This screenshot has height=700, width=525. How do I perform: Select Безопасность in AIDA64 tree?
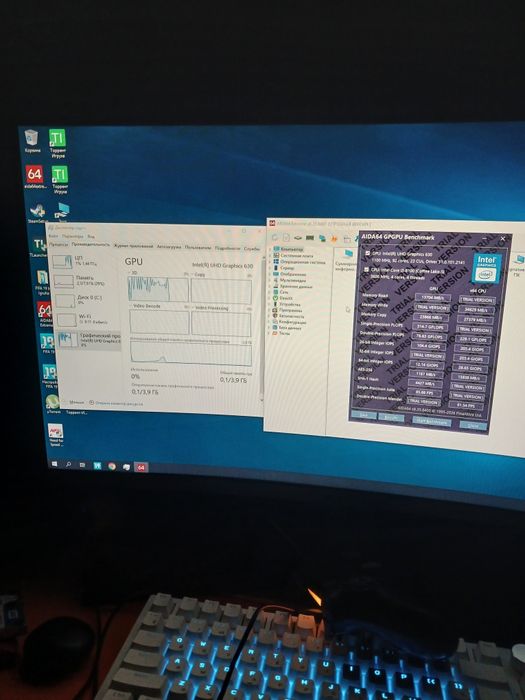point(292,315)
